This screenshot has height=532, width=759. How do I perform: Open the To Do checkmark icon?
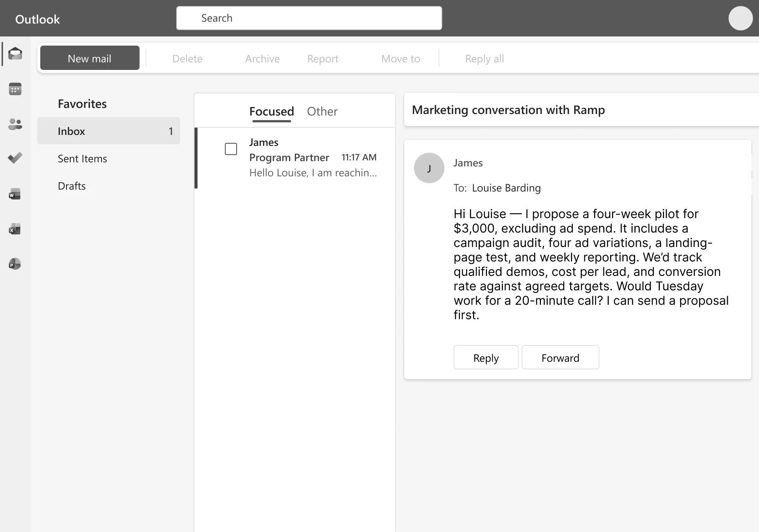(x=15, y=158)
